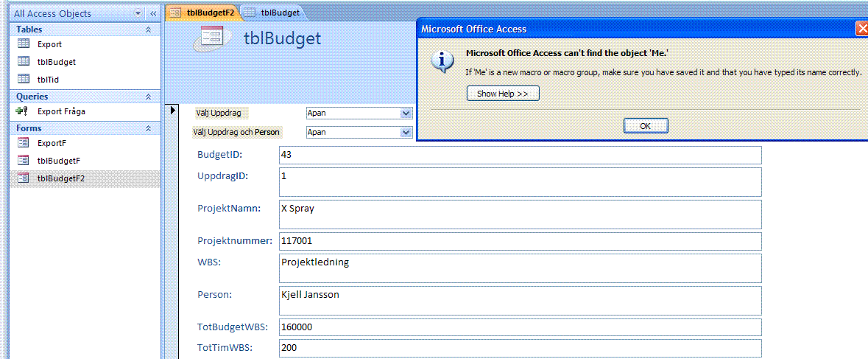Viewport: 868px width, 359px height.
Task: Click the Projektnummer field with 117001
Action: (x=521, y=242)
